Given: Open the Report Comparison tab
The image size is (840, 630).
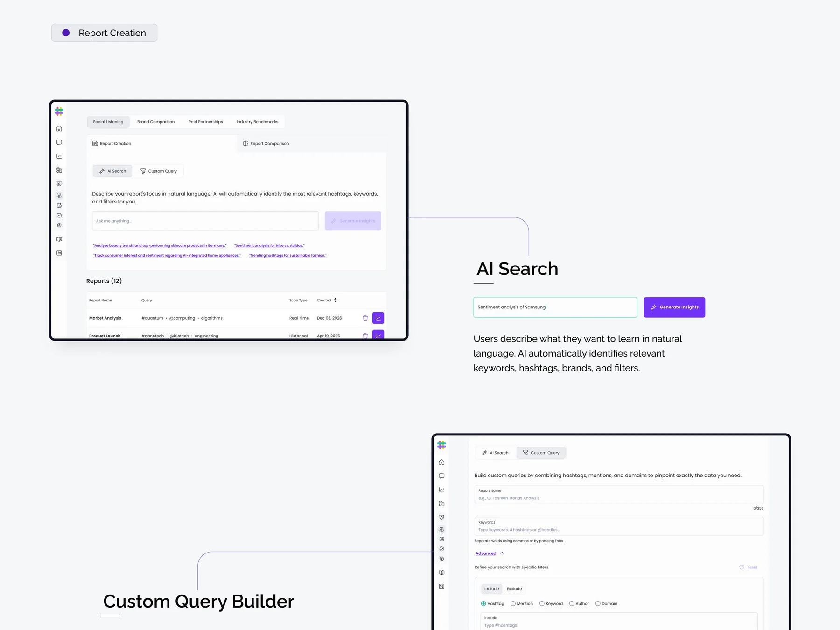Looking at the screenshot, I should pos(312,143).
